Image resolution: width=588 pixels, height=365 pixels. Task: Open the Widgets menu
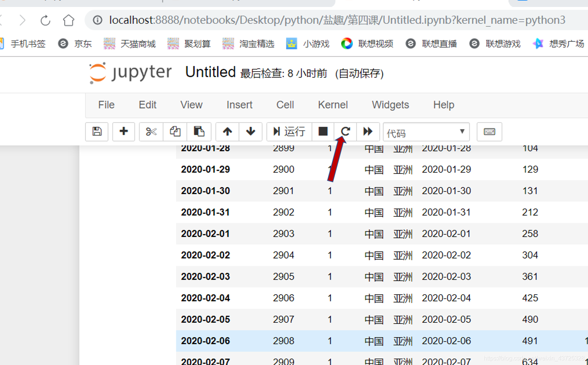coord(390,105)
